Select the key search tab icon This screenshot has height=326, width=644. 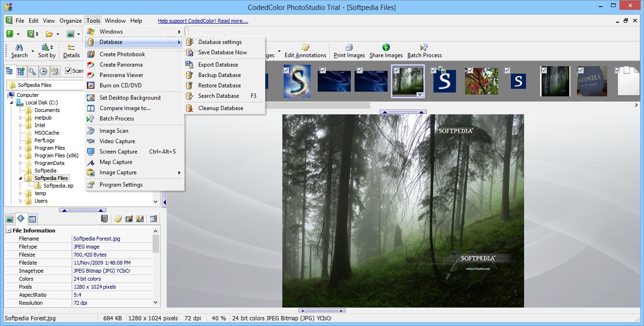click(x=32, y=71)
